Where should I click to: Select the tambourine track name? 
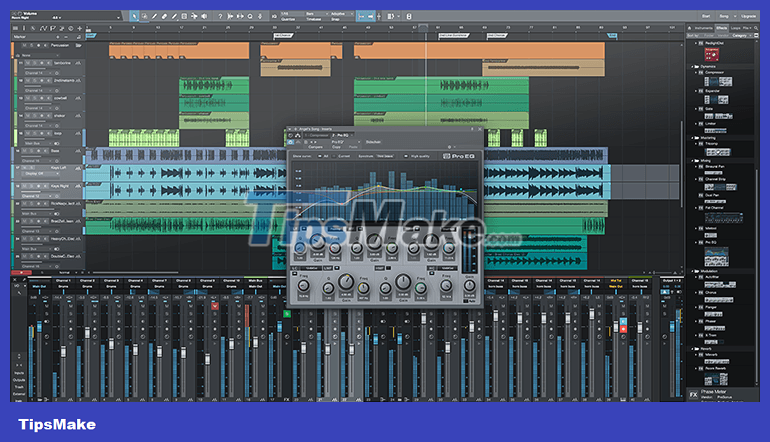click(x=62, y=63)
